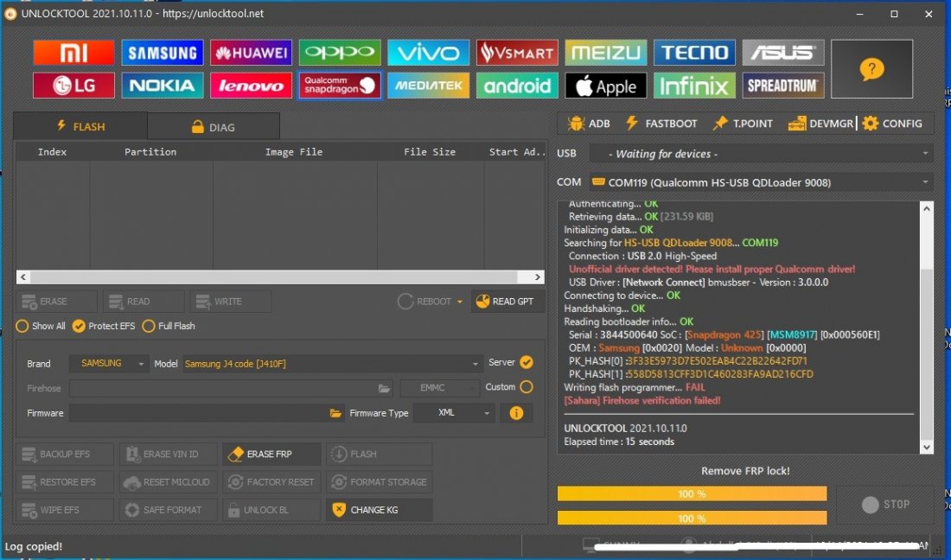Select the Tecno brand tile
Image resolution: width=951 pixels, height=560 pixels.
(x=694, y=53)
